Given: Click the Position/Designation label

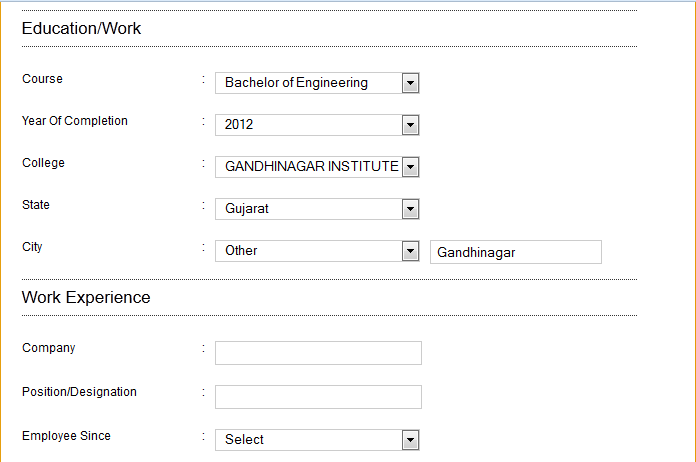Looking at the screenshot, I should [x=79, y=392].
